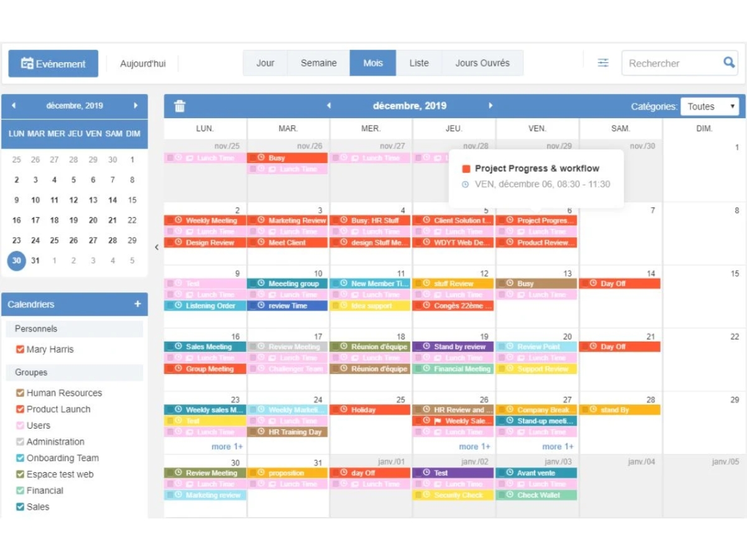Open the Stand by review event
Image resolution: width=747 pixels, height=560 pixels.
tap(453, 347)
